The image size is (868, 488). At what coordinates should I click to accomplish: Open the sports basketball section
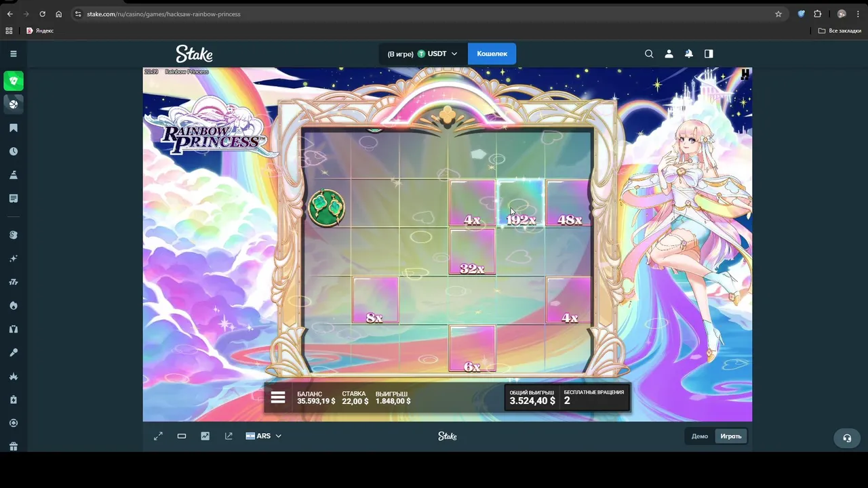coord(14,104)
